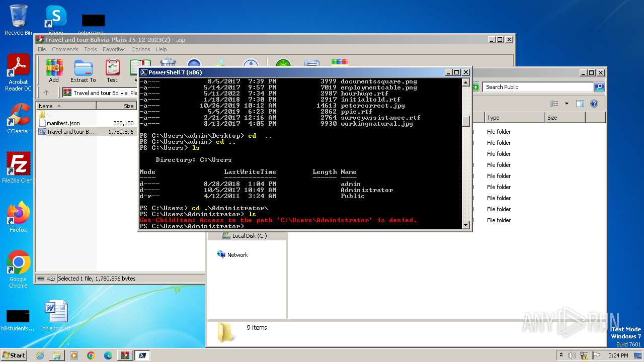Click the 9 items folder icon in details pane
The image size is (644, 362).
(225, 332)
